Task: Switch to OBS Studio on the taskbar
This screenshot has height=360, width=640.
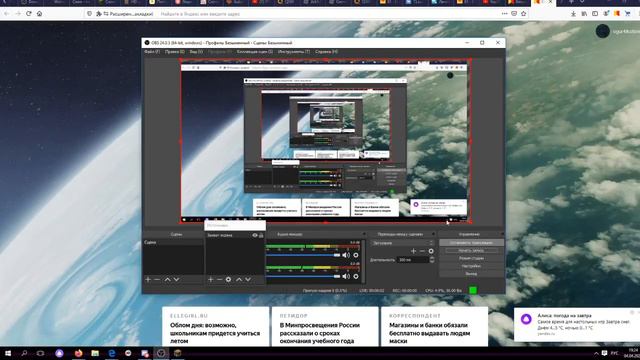Action: (161, 353)
